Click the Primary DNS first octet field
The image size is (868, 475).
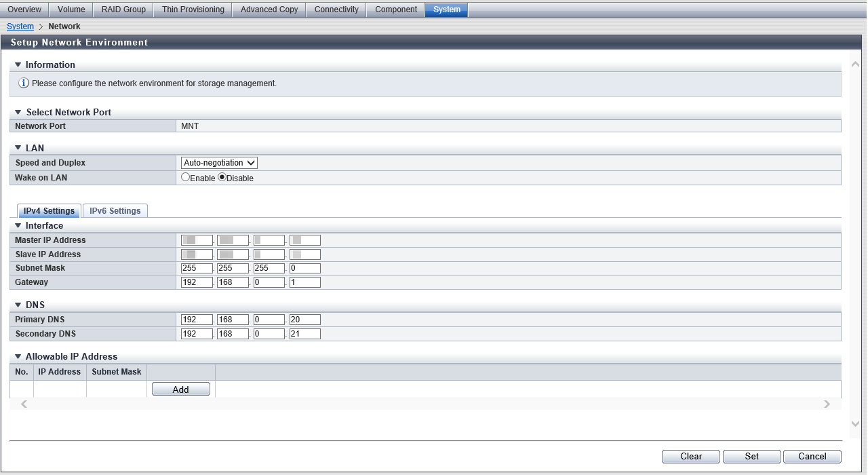point(197,320)
